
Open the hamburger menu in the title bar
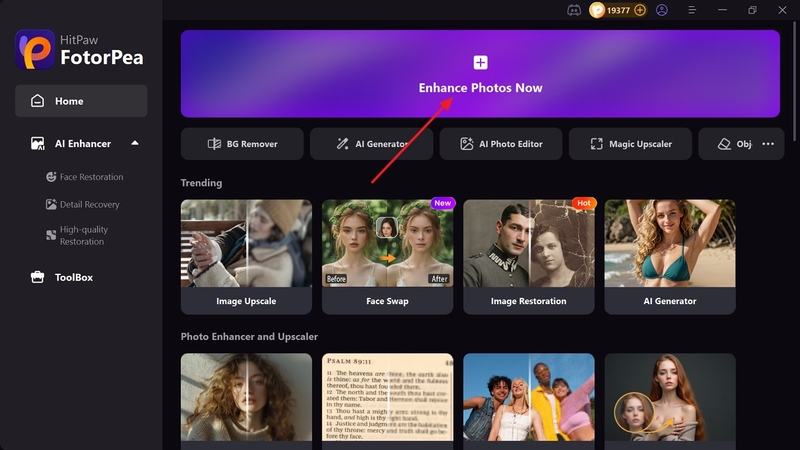(x=692, y=10)
